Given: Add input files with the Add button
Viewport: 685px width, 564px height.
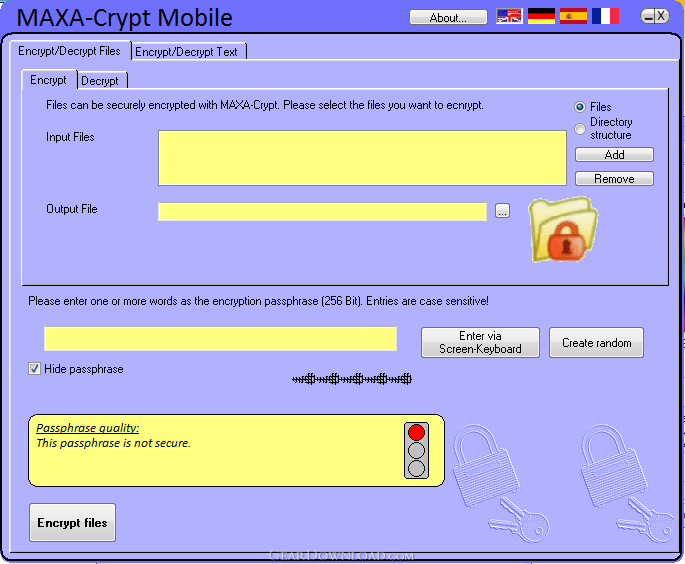Looking at the screenshot, I should pyautogui.click(x=614, y=155).
